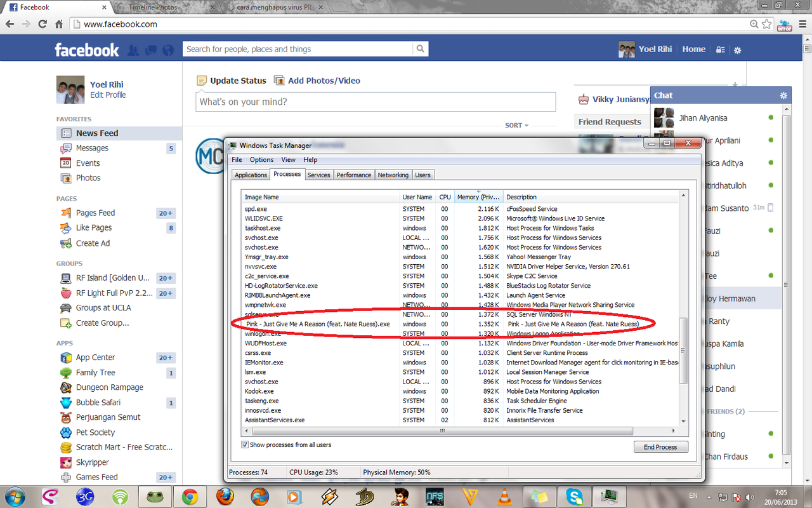Select innosvcd.exe process row
This screenshot has height=508, width=812.
[x=461, y=410]
